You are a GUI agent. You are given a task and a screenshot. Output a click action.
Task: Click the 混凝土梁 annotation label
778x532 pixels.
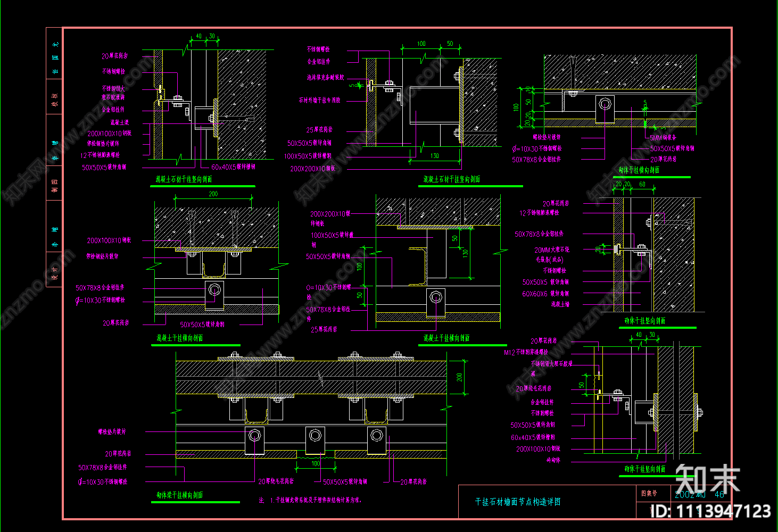(x=119, y=122)
